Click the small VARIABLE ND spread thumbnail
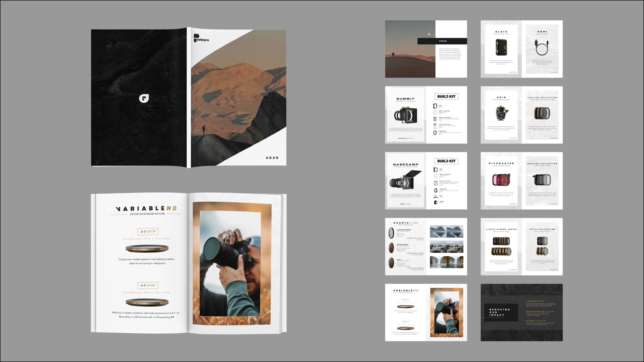 click(x=426, y=313)
